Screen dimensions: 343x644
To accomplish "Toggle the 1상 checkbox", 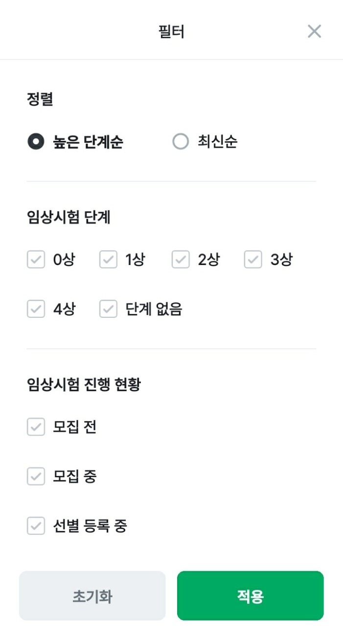I will (108, 260).
